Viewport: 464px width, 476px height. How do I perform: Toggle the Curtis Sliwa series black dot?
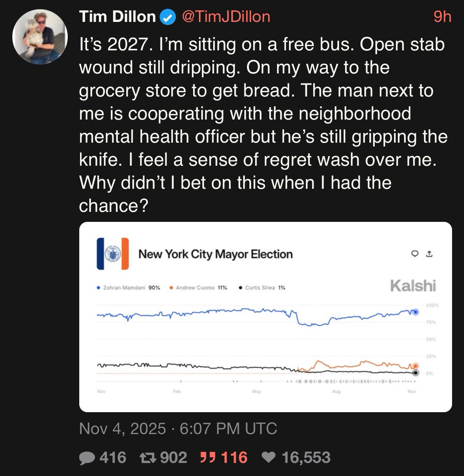(240, 287)
